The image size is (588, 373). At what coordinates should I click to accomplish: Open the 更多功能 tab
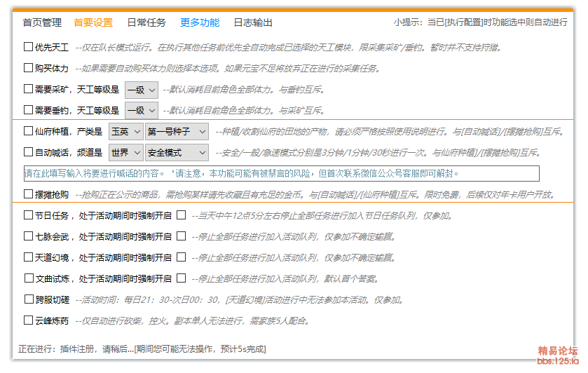point(200,22)
